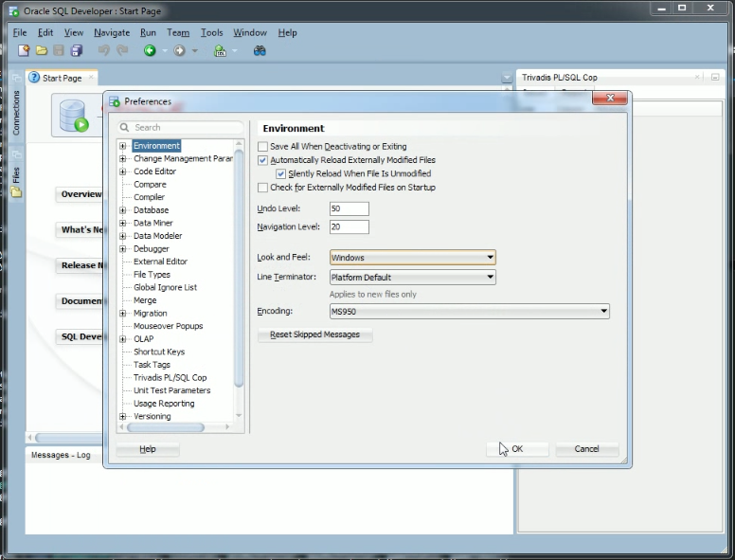Click the Start Page horizontal scrollbar
The width and height of the screenshot is (735, 560).
(x=69, y=438)
